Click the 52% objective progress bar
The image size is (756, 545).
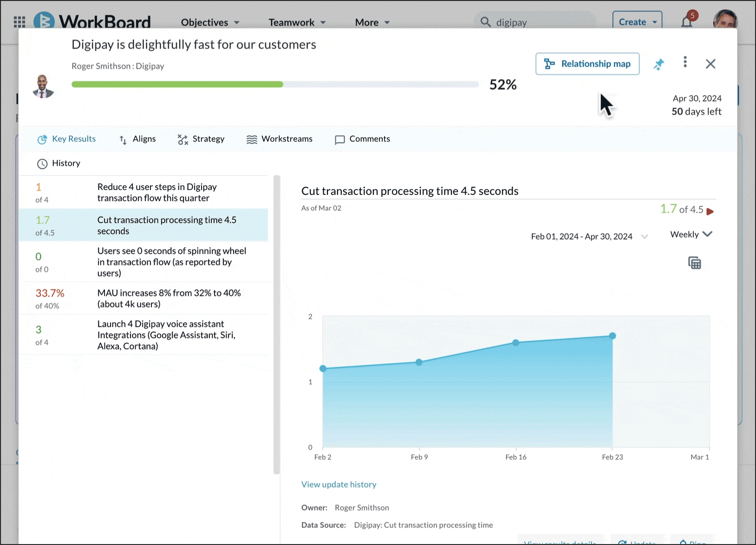point(275,84)
